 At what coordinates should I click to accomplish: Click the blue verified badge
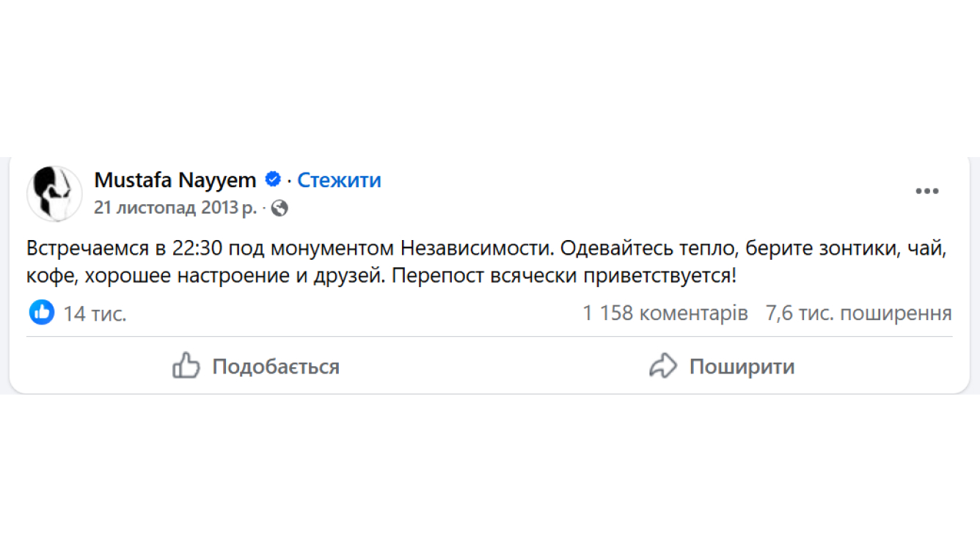tap(273, 179)
